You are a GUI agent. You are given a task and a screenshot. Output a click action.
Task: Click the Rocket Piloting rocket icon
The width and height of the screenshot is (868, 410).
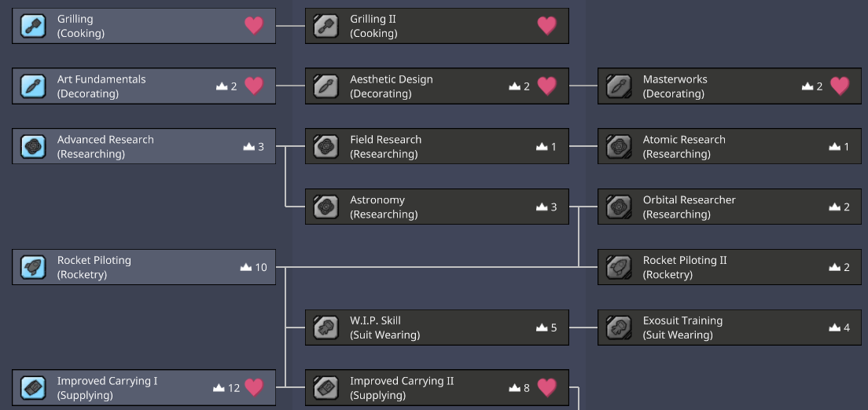(33, 267)
